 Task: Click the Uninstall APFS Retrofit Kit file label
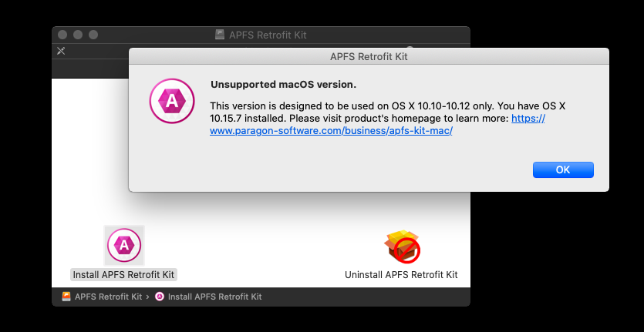401,274
